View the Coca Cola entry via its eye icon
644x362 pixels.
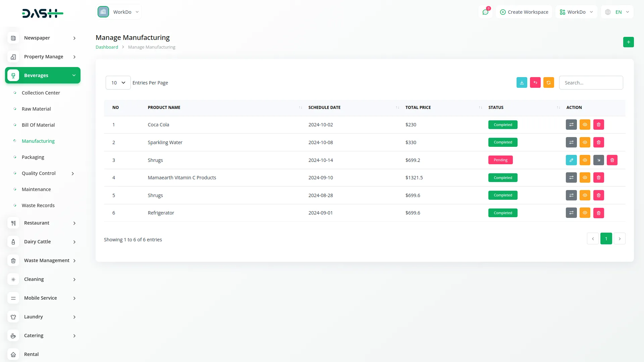pos(585,125)
